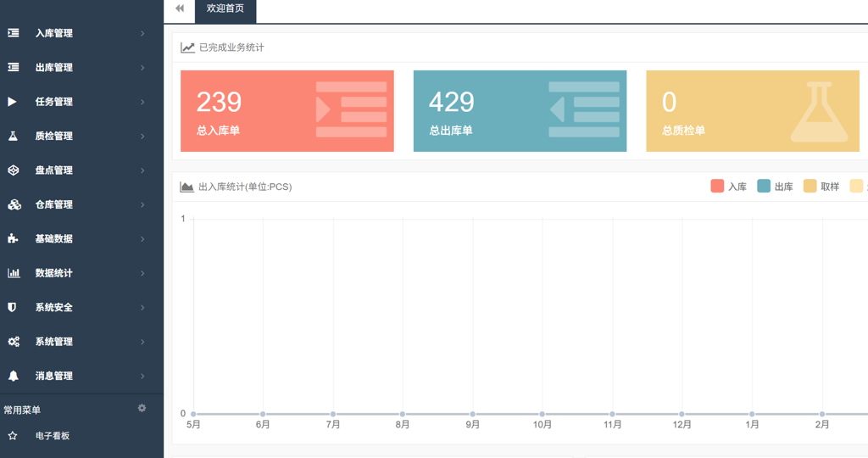Image resolution: width=868 pixels, height=458 pixels.
Task: Click the 基础数据 puzzle icon
Action: tap(14, 239)
